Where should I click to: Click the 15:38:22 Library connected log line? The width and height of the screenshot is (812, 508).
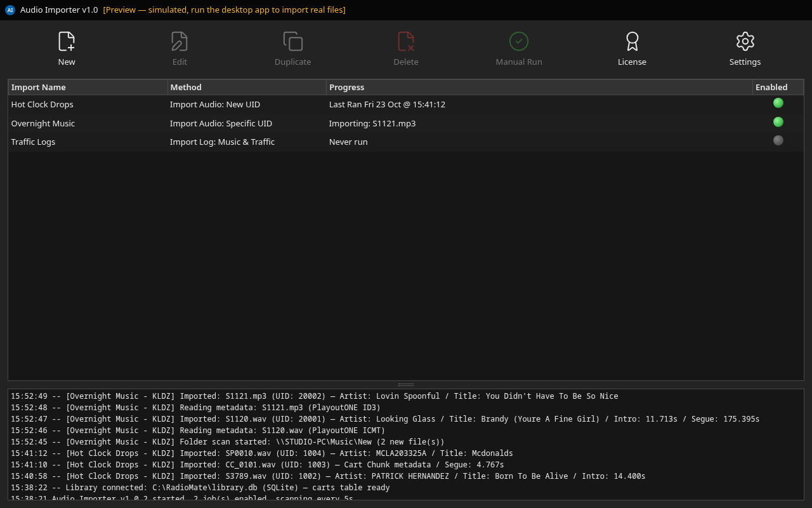[x=200, y=488]
